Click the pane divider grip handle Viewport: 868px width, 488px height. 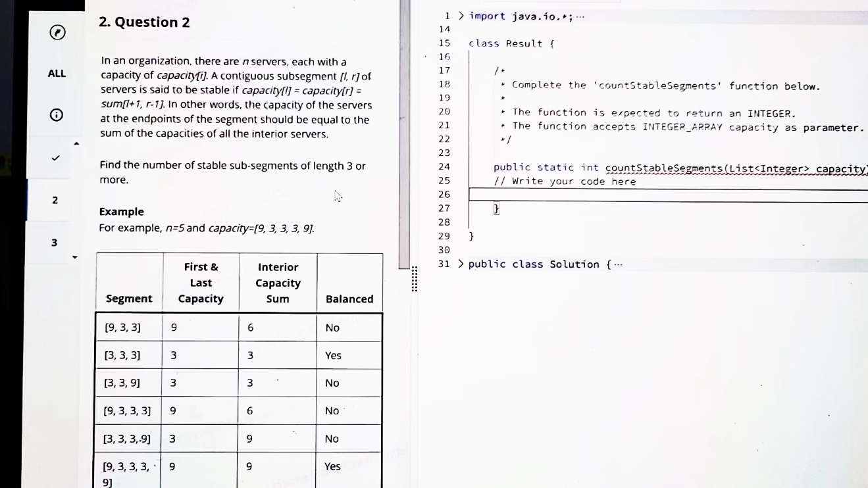[415, 278]
